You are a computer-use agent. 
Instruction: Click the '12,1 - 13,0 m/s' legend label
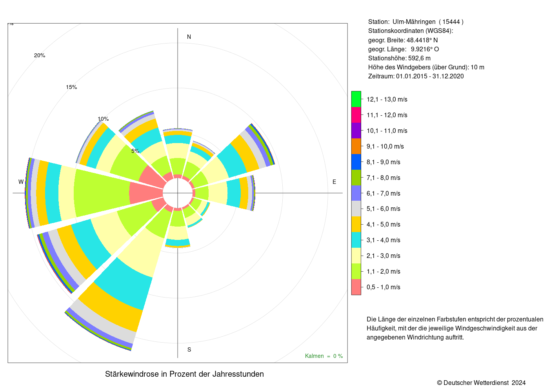tap(387, 99)
